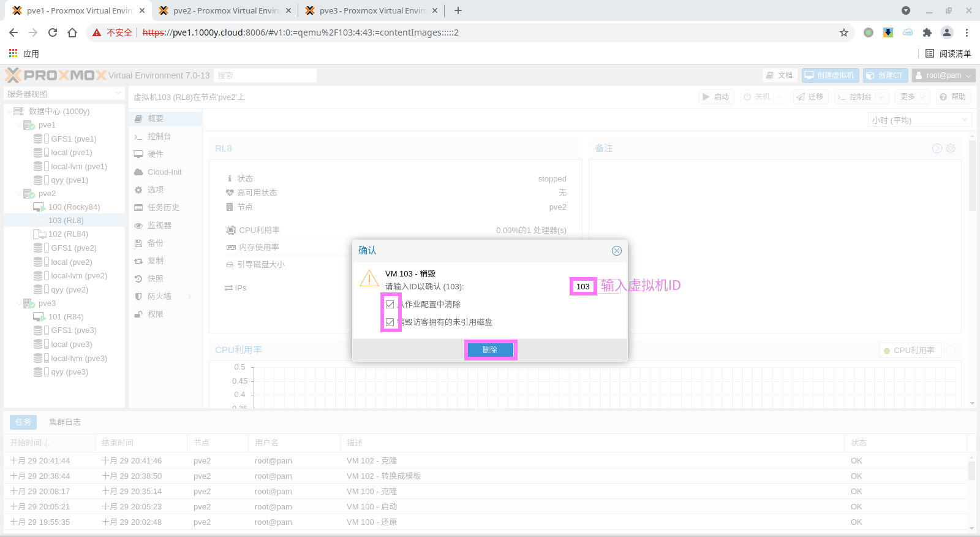The width and height of the screenshot is (980, 537).
Task: Click the blue delete button
Action: [x=490, y=350]
